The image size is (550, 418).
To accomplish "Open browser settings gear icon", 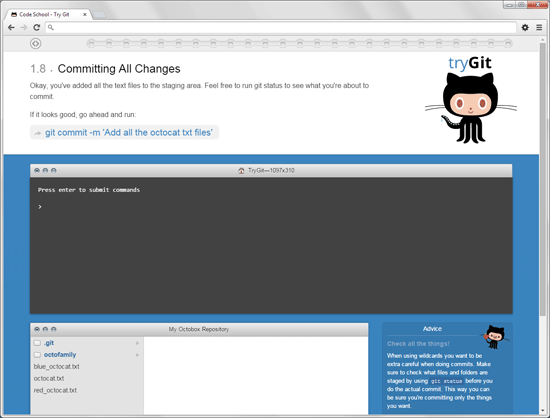I will [x=525, y=27].
